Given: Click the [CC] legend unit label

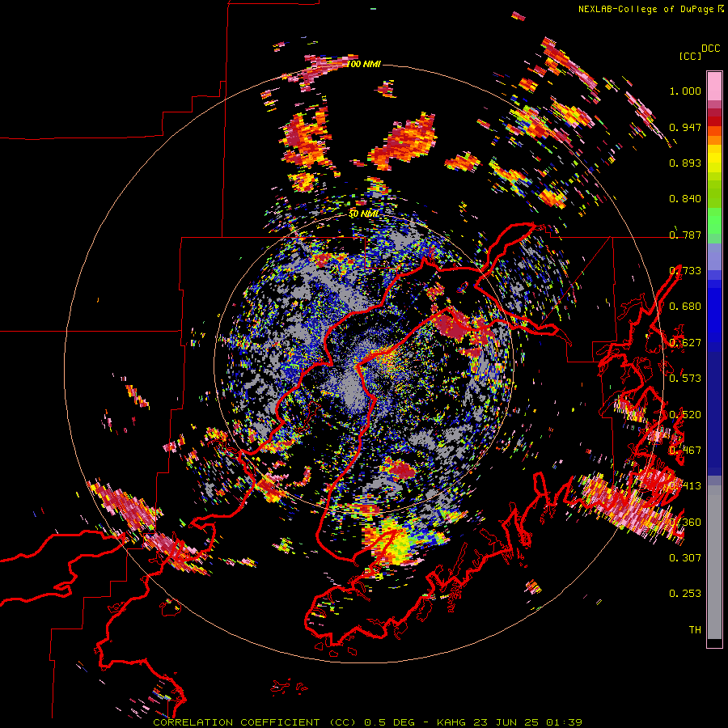Looking at the screenshot, I should click(690, 56).
